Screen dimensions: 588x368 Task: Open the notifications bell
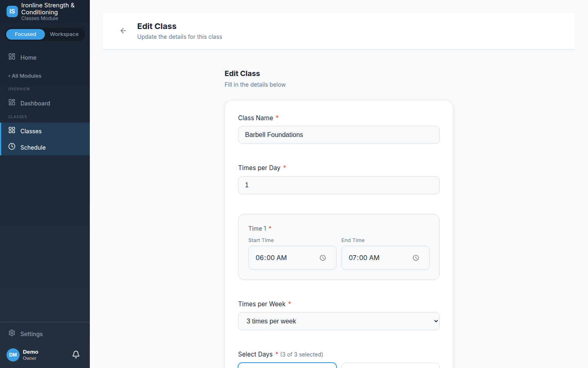[x=76, y=355]
